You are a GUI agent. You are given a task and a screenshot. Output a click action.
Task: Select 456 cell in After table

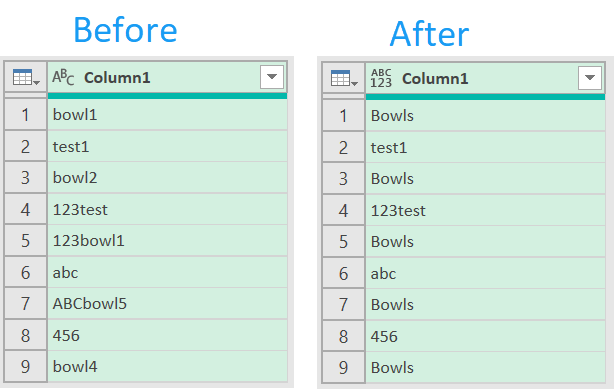click(x=485, y=337)
